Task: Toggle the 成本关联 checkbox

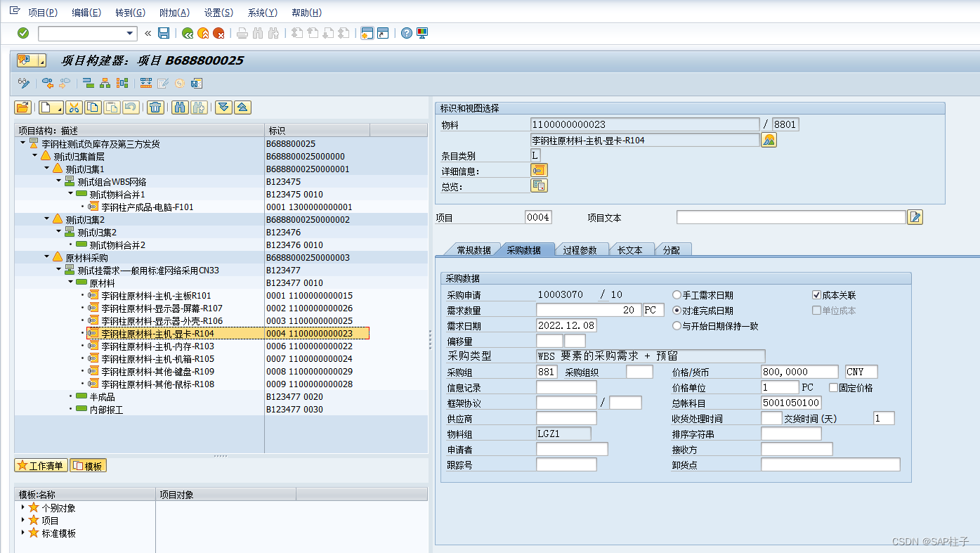Action: pyautogui.click(x=816, y=295)
